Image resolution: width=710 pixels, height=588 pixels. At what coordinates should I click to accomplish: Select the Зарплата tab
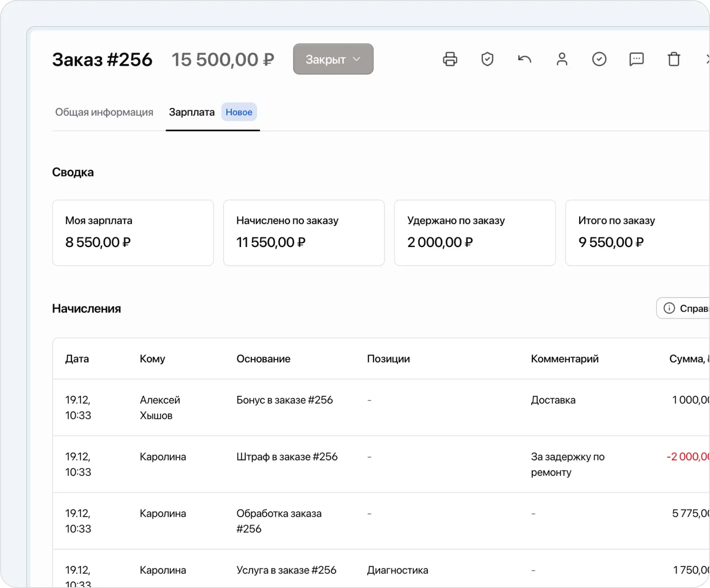191,112
